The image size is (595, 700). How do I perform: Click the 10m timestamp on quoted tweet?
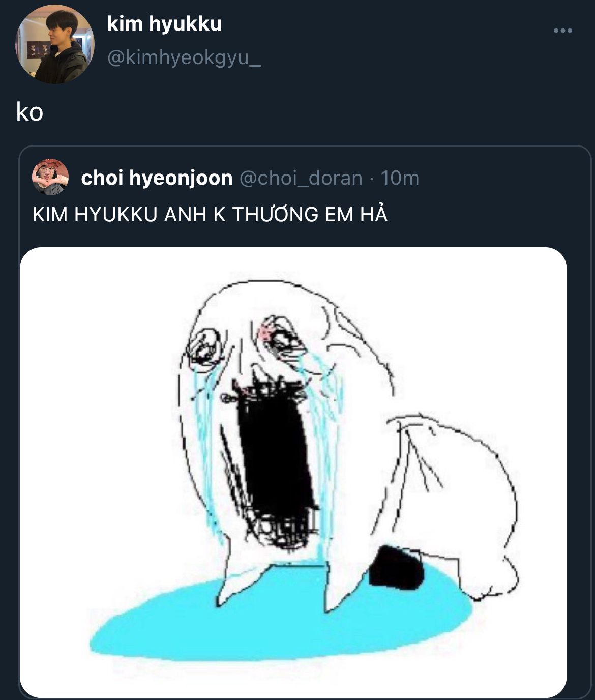[400, 178]
